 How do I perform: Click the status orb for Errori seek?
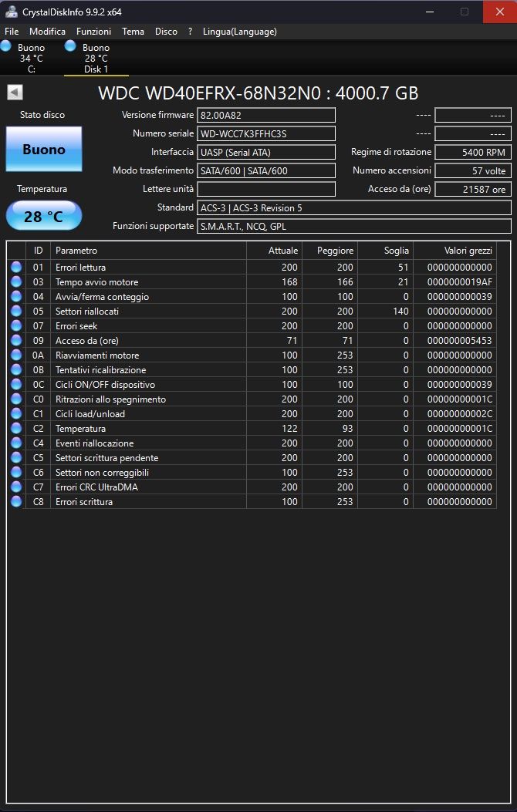coord(16,325)
